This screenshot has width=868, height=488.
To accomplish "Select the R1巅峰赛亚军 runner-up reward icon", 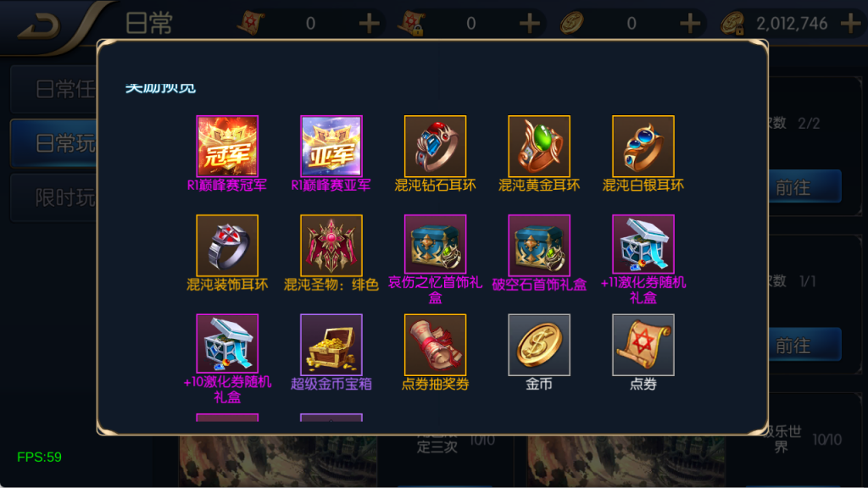I will pyautogui.click(x=331, y=146).
